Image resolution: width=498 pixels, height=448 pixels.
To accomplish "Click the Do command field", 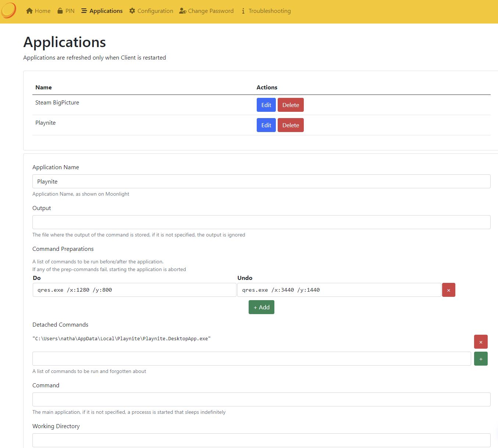I will coord(135,290).
